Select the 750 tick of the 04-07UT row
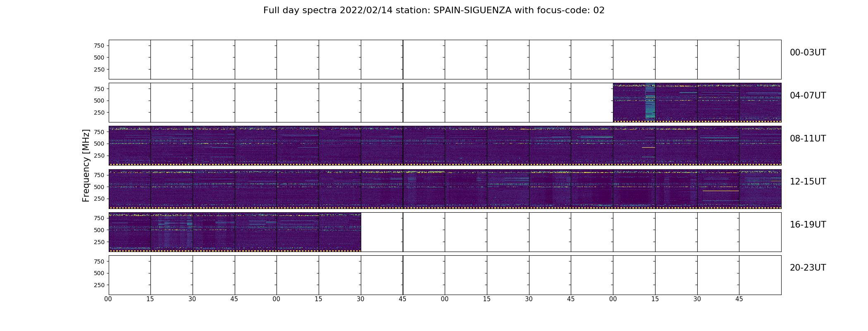The image size is (868, 331). (99, 89)
